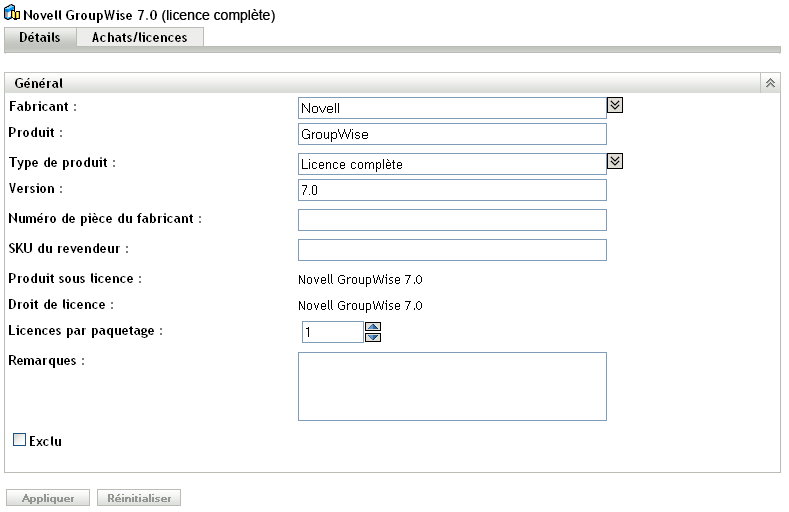Viewport: 789px width, 512px height.
Task: Decrease Licences par paquetage value
Action: (x=373, y=337)
